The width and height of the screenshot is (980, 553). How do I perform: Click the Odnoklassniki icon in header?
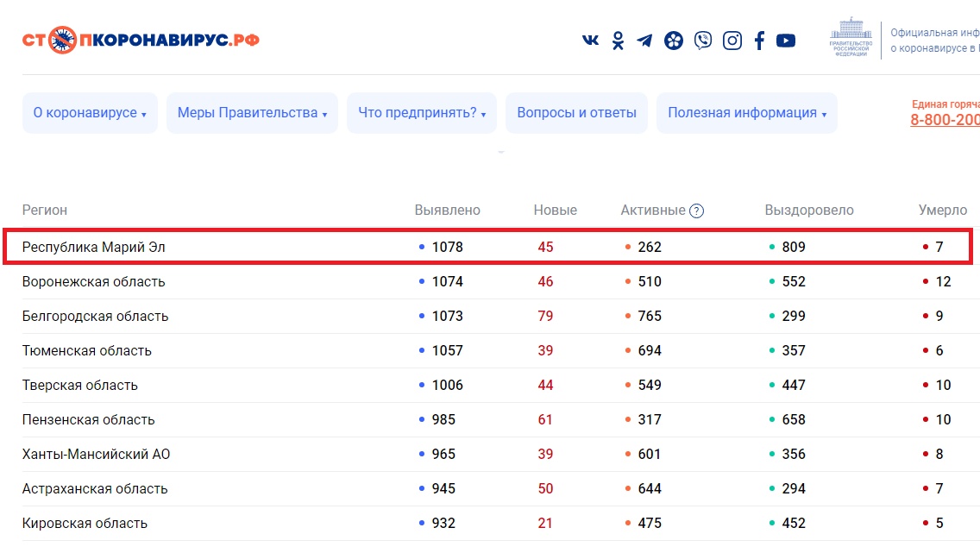618,41
